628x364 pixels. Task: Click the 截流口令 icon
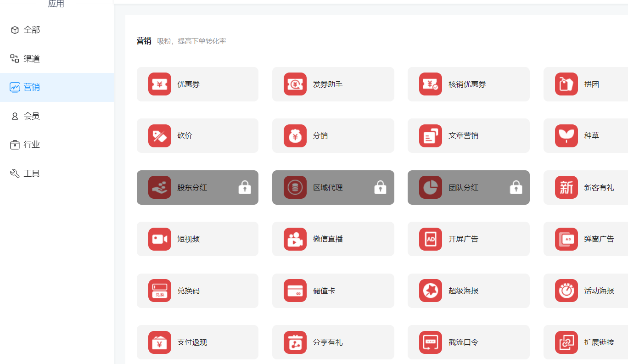coord(430,342)
